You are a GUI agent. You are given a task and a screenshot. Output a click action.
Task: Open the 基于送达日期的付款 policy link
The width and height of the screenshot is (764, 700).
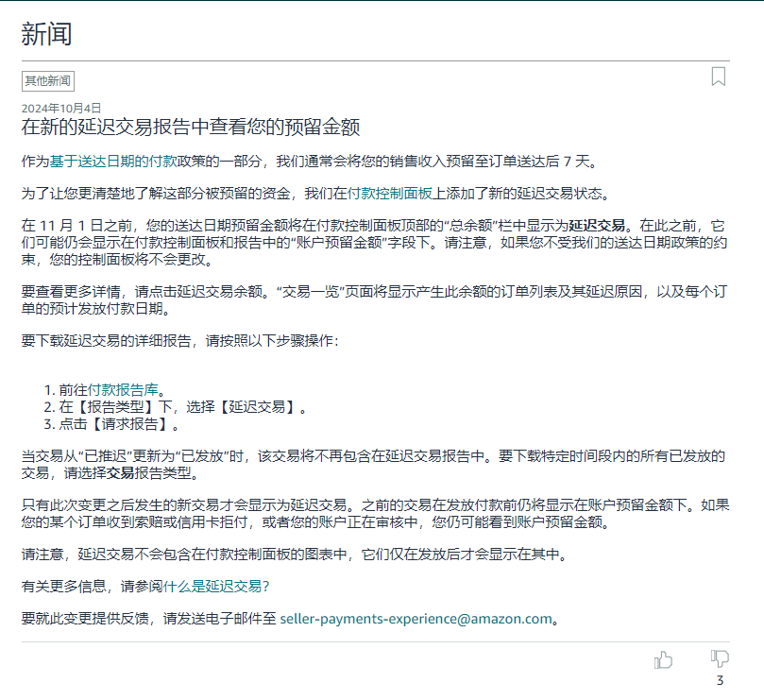(x=113, y=162)
